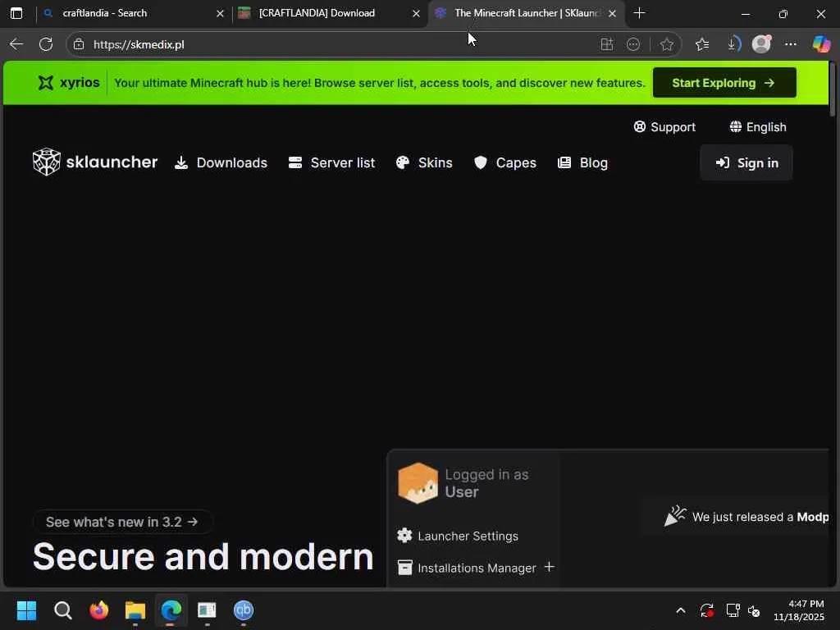Open File Explorer from the taskbar
The width and height of the screenshot is (840, 630).
[x=135, y=610]
